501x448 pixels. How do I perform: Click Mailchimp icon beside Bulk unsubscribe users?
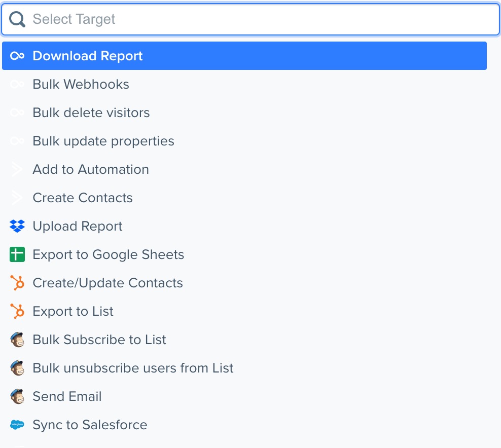tap(17, 368)
